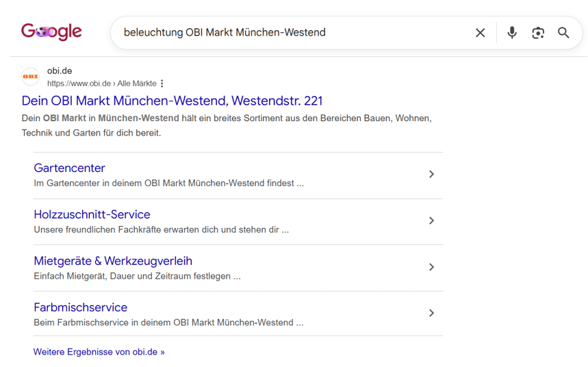Open Mietgeräte & Werkzeugverleih sitelink
This screenshot has width=588, height=367.
(x=113, y=261)
